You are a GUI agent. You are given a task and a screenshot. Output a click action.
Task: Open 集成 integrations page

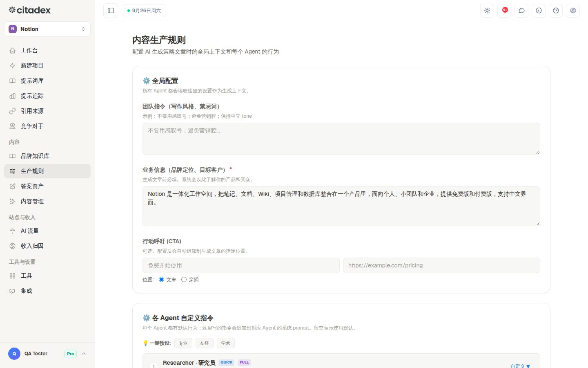click(47, 291)
